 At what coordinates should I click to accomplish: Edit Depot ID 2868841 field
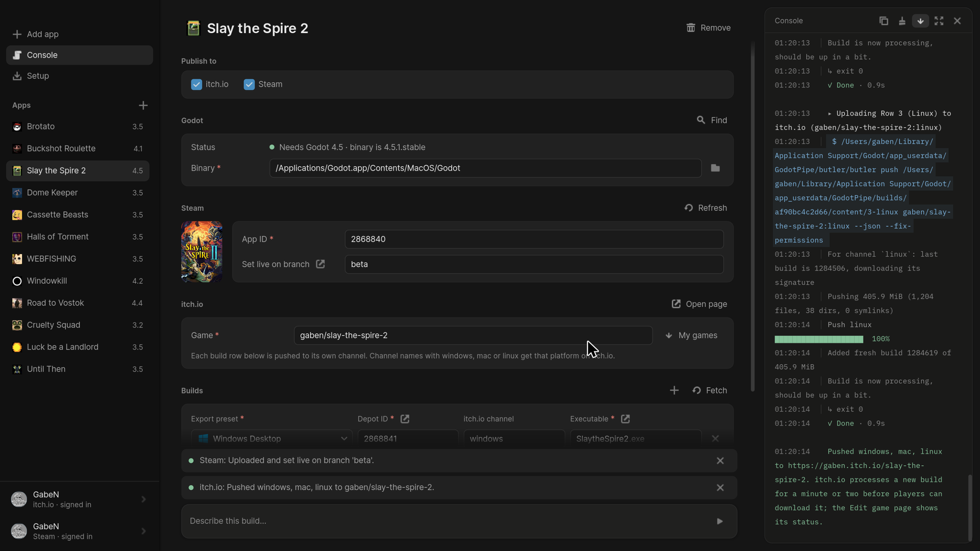pyautogui.click(x=408, y=439)
